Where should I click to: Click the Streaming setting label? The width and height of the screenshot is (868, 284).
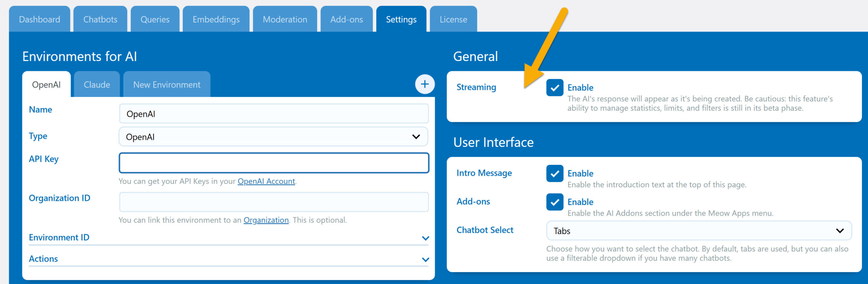point(476,87)
